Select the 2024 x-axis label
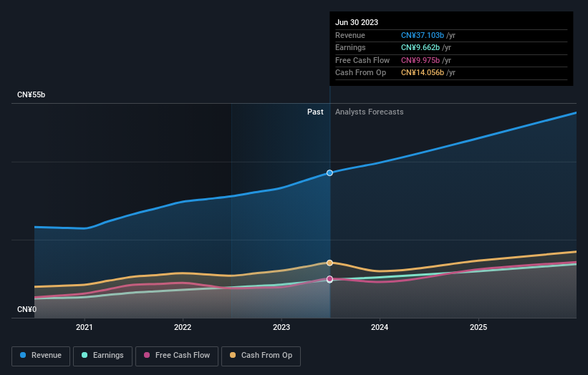The width and height of the screenshot is (588, 375). pyautogui.click(x=380, y=327)
